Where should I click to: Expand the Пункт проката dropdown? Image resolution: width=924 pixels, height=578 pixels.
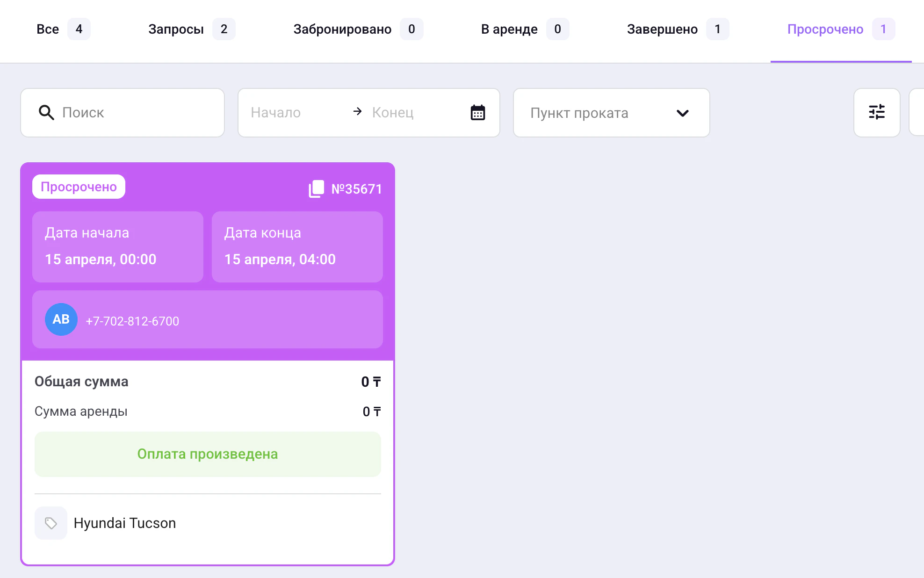(x=611, y=113)
